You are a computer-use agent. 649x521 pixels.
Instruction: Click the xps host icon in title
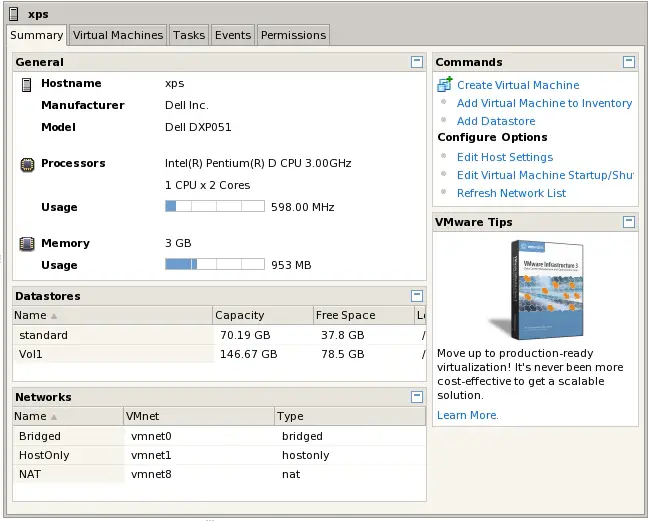click(14, 14)
